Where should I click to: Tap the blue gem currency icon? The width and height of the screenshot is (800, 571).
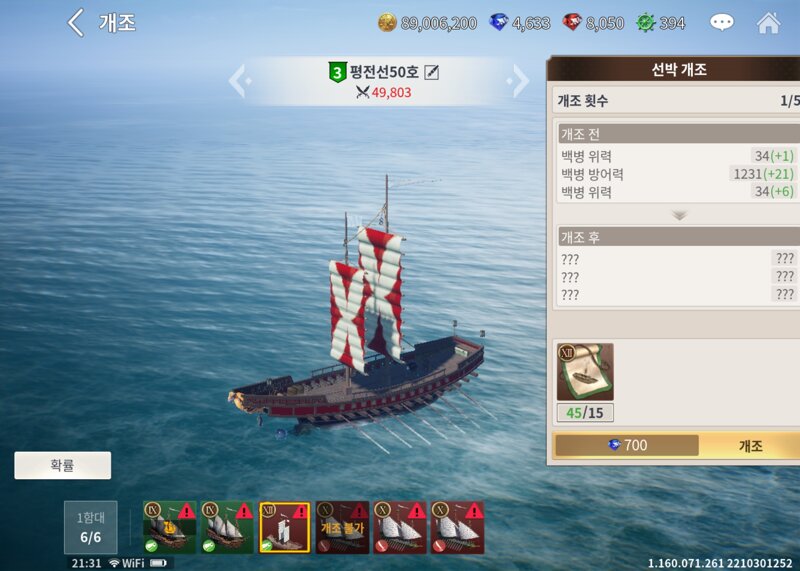(x=498, y=22)
